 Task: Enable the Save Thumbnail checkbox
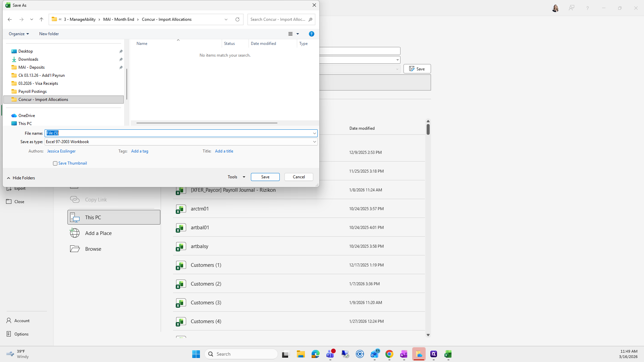(x=55, y=164)
